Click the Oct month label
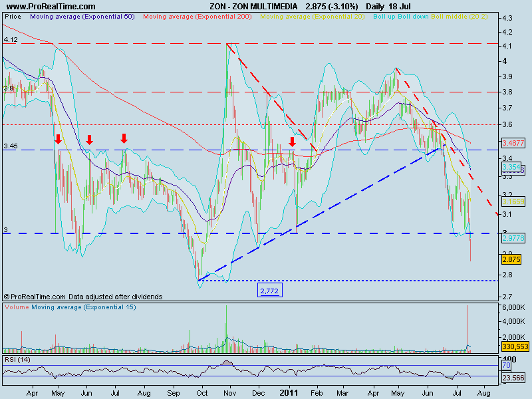The image size is (532, 399). (x=202, y=393)
